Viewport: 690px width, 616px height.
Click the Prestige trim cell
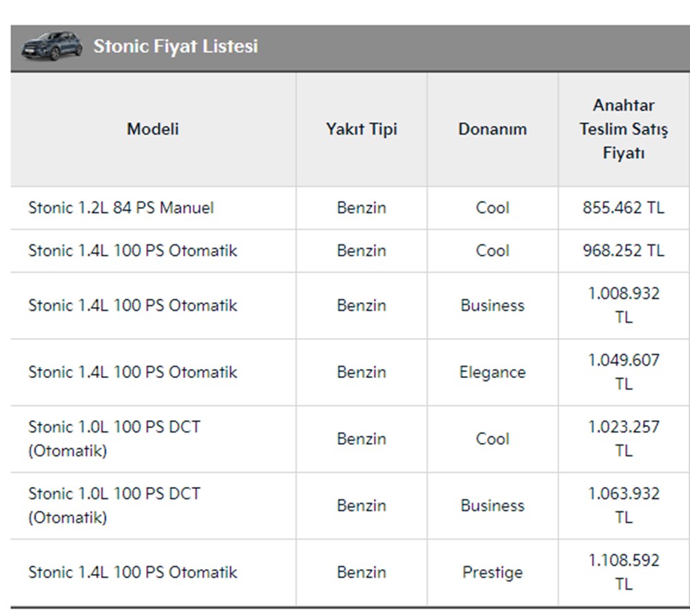pyautogui.click(x=492, y=573)
